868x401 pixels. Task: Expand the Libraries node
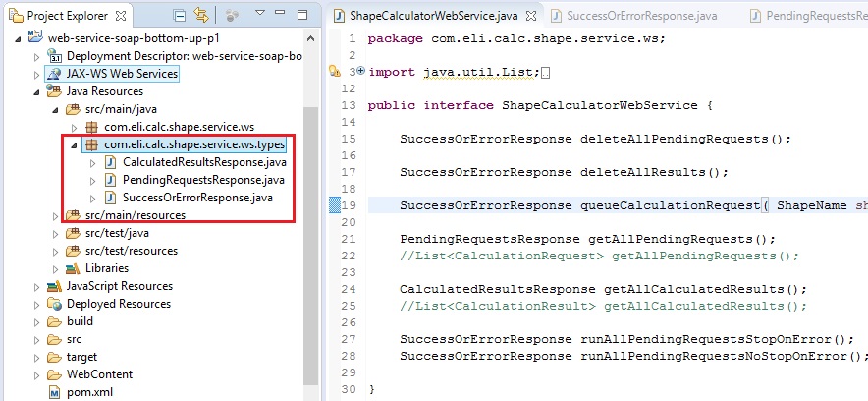click(x=55, y=268)
